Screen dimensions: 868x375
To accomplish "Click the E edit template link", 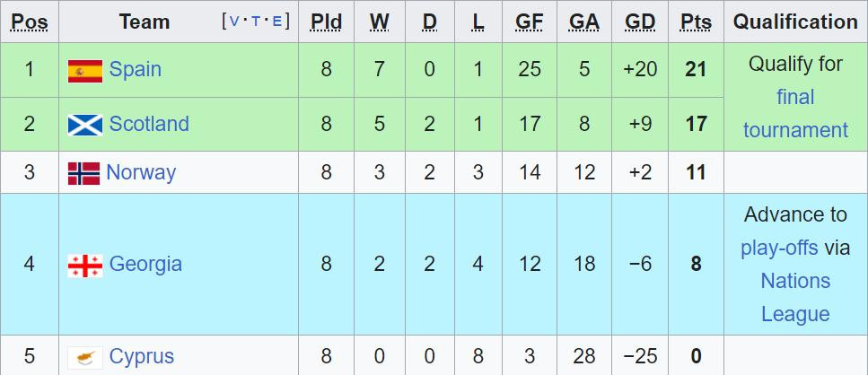I will [x=276, y=22].
